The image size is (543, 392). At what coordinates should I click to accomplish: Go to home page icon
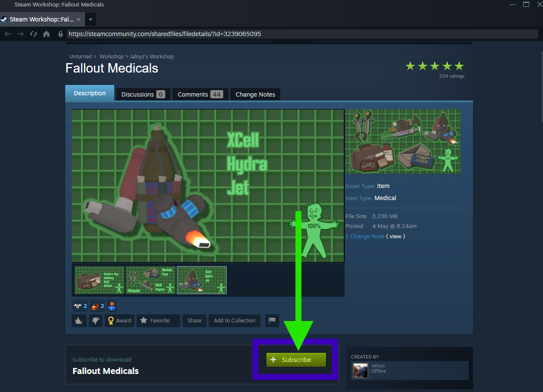coord(46,34)
